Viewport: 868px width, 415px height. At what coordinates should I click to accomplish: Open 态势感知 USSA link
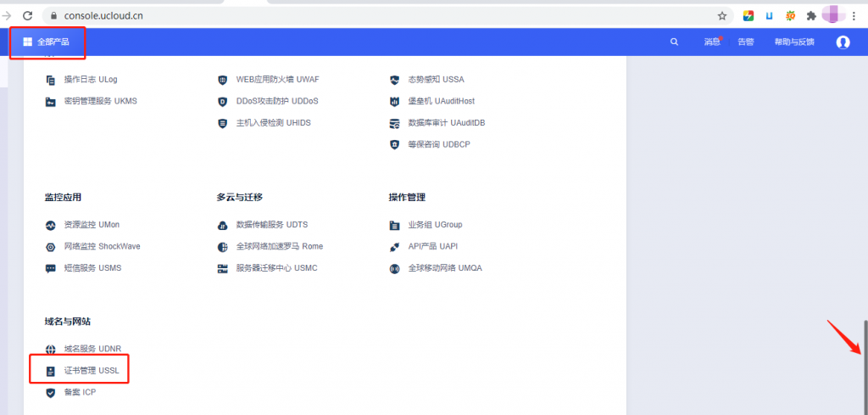437,80
